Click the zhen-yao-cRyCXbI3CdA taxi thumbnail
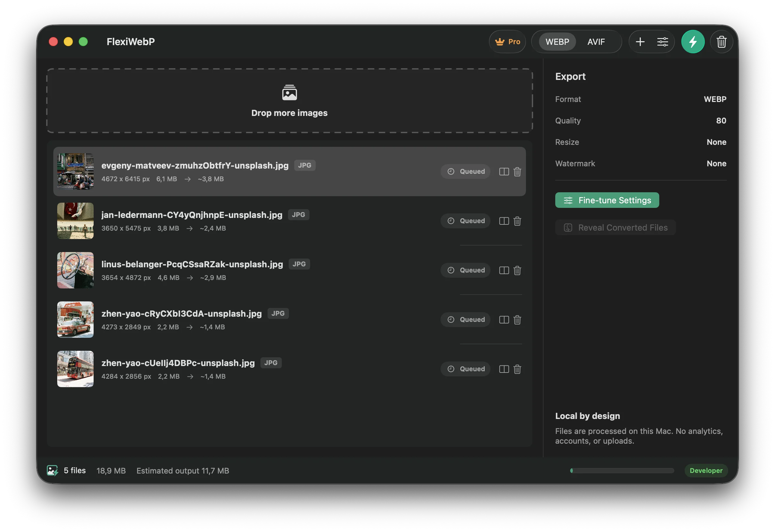 click(75, 319)
